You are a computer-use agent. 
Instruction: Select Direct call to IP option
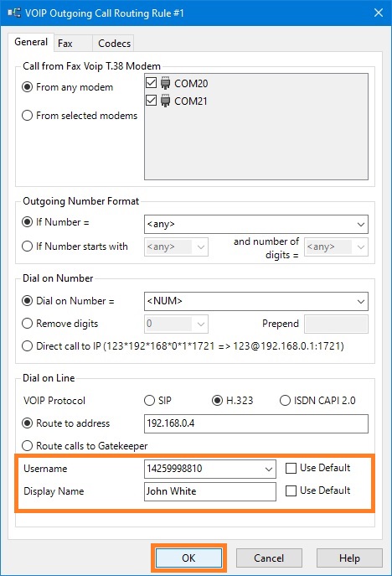click(x=27, y=346)
